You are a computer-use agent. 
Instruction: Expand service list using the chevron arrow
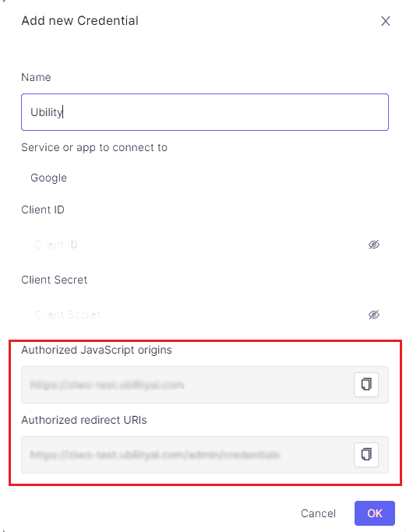375,178
